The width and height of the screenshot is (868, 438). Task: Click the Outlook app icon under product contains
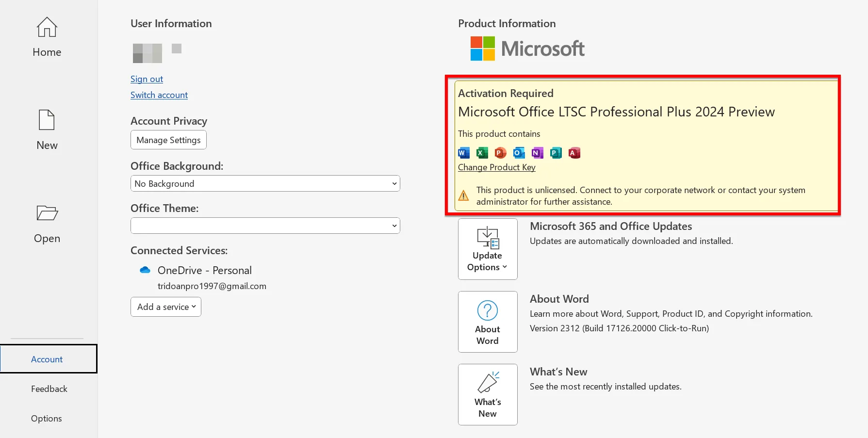tap(519, 153)
